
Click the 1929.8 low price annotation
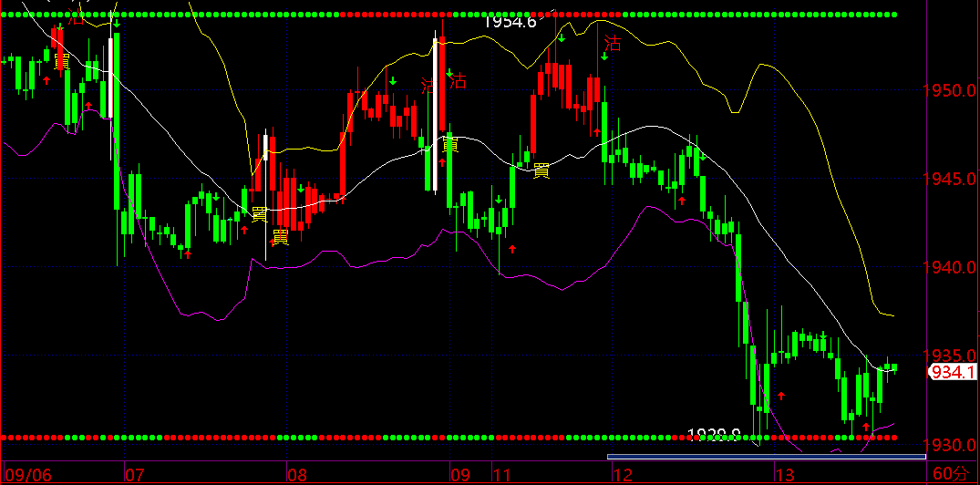[x=714, y=433]
